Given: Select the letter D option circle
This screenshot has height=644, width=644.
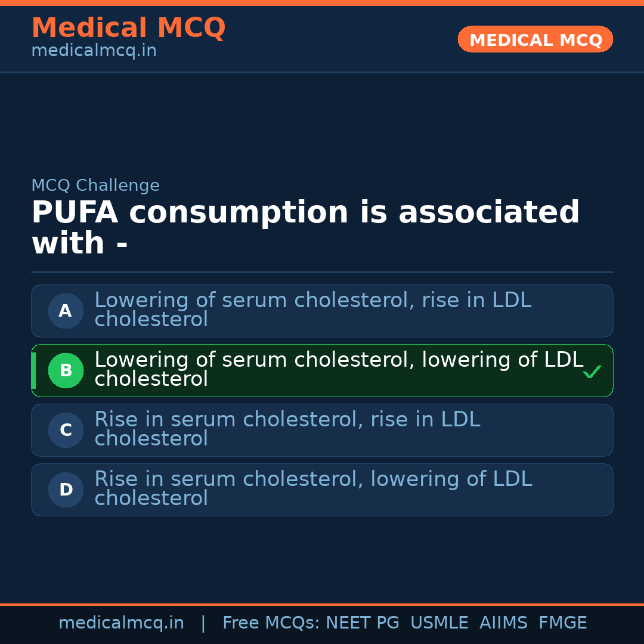Looking at the screenshot, I should click(66, 490).
